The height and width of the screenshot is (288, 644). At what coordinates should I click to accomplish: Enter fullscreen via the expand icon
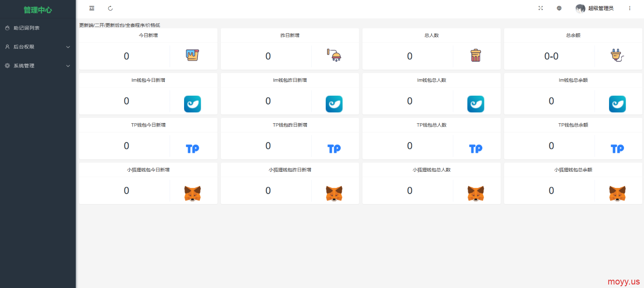540,8
